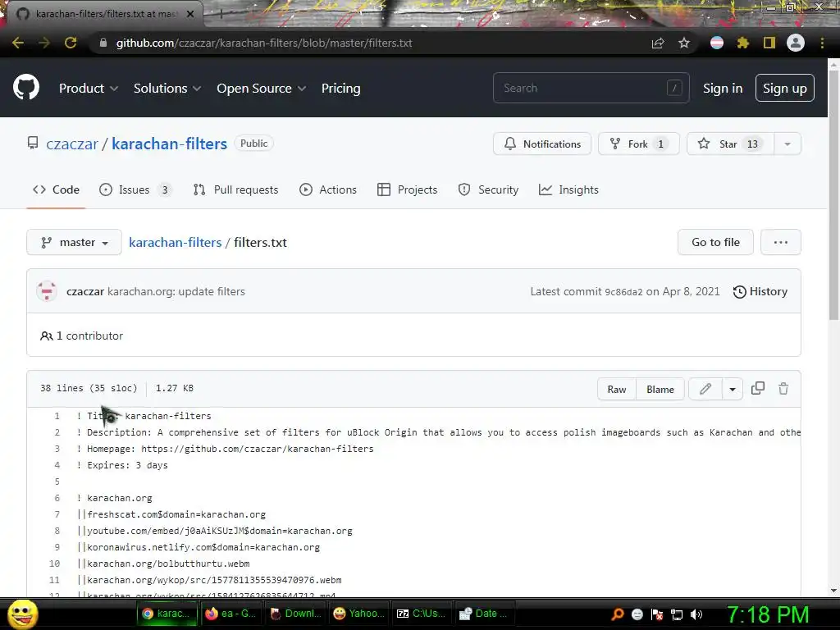The image size is (840, 630).
Task: Expand the Open Source menu
Action: coord(262,89)
